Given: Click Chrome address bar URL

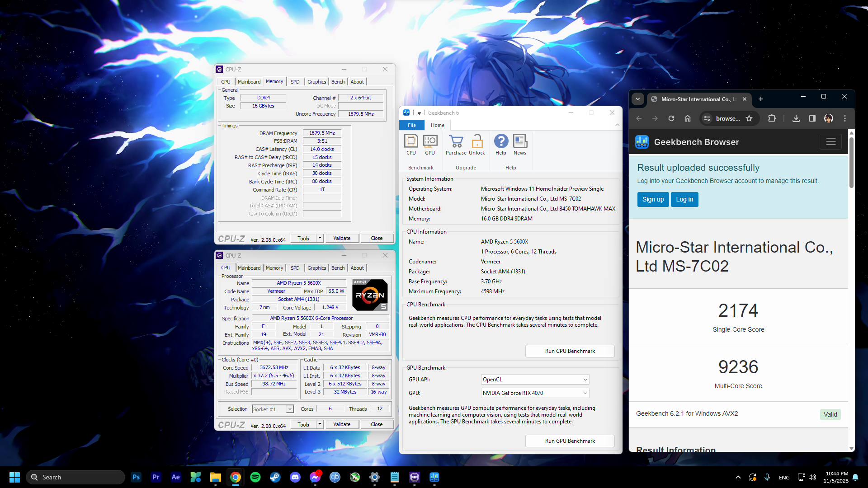Looking at the screenshot, I should pyautogui.click(x=728, y=118).
